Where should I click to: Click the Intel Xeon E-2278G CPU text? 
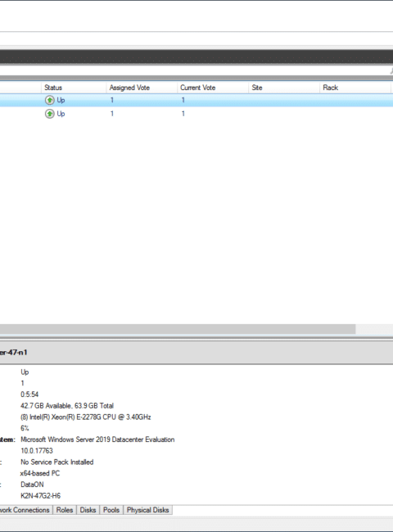[x=85, y=417]
